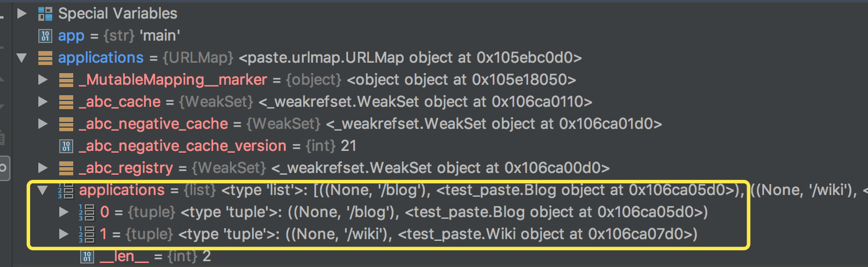
Task: Expand the _MutableMapping__marker node
Action: [42, 80]
